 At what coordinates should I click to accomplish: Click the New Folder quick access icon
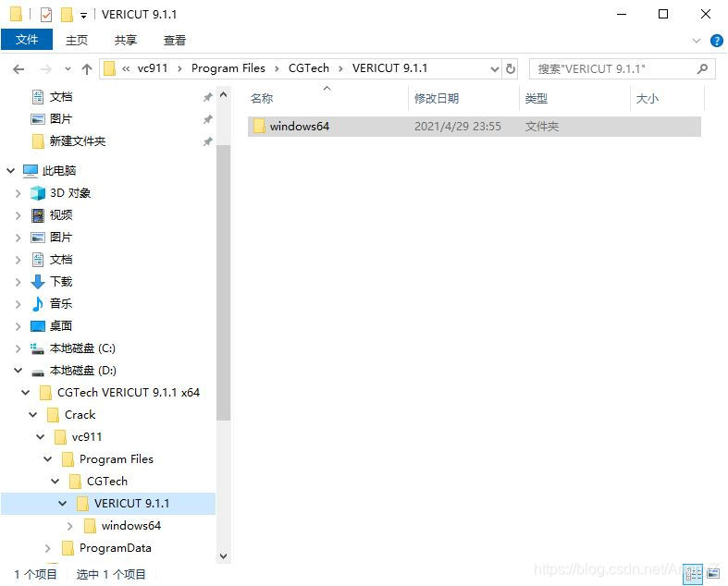(x=67, y=15)
